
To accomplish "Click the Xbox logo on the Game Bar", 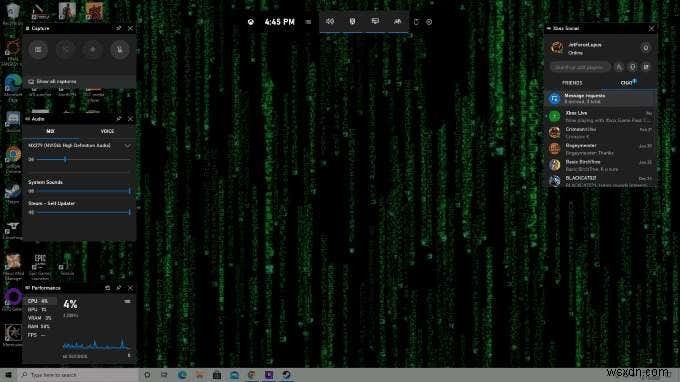I will pos(251,22).
